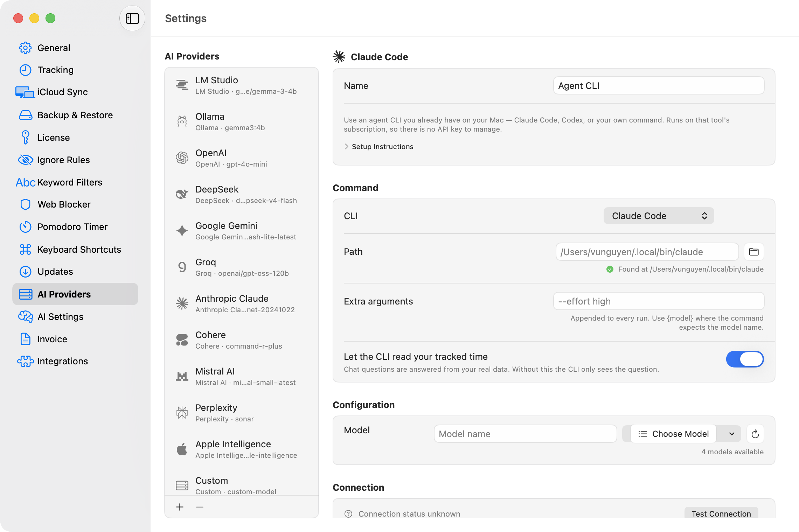The image size is (799, 532).
Task: Click the Name field Agent CLI
Action: [x=659, y=86]
